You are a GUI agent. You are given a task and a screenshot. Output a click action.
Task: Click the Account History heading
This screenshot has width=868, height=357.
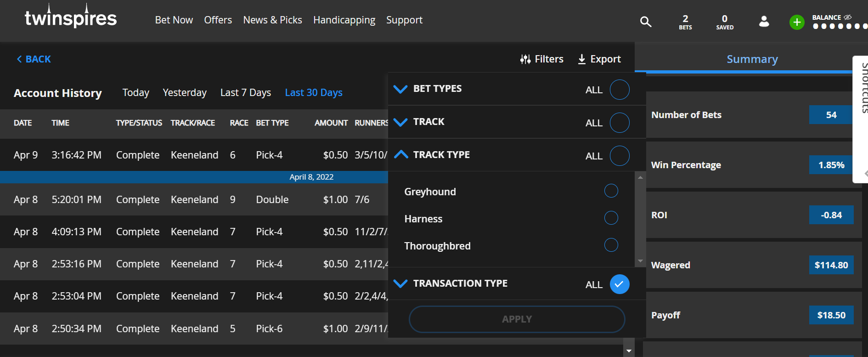point(58,93)
